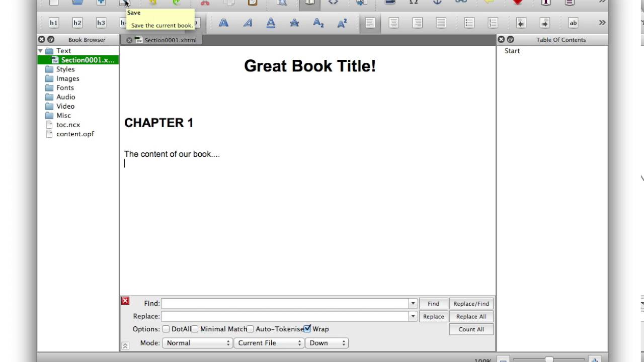
Task: Insert anchor ID toolbar icon
Action: [437, 3]
